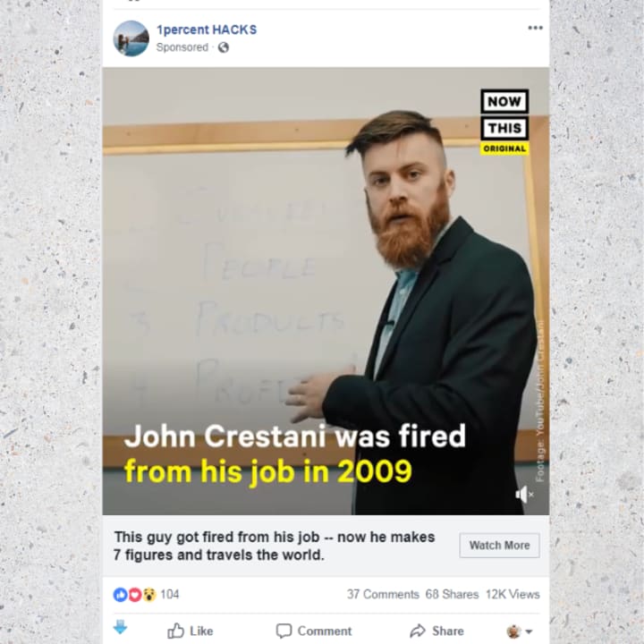644x644 pixels.
Task: Click the blue Like reaction icon
Action: coord(120,594)
